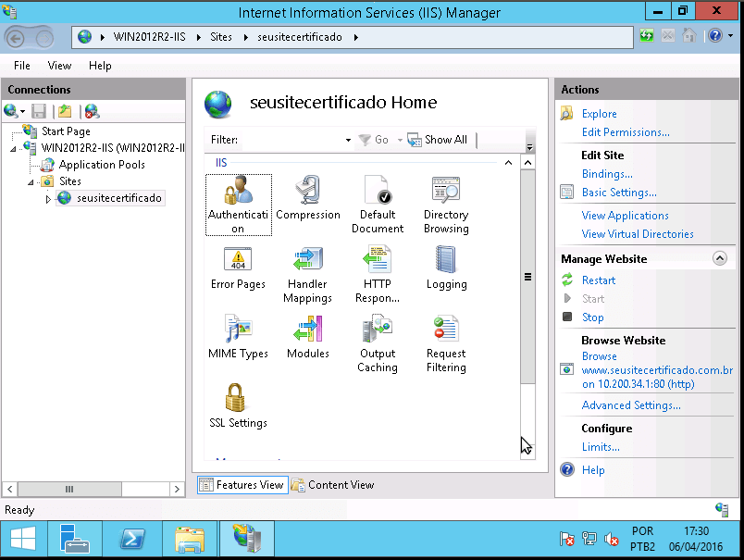The width and height of the screenshot is (744, 560).
Task: Open the Compression feature
Action: tap(308, 198)
